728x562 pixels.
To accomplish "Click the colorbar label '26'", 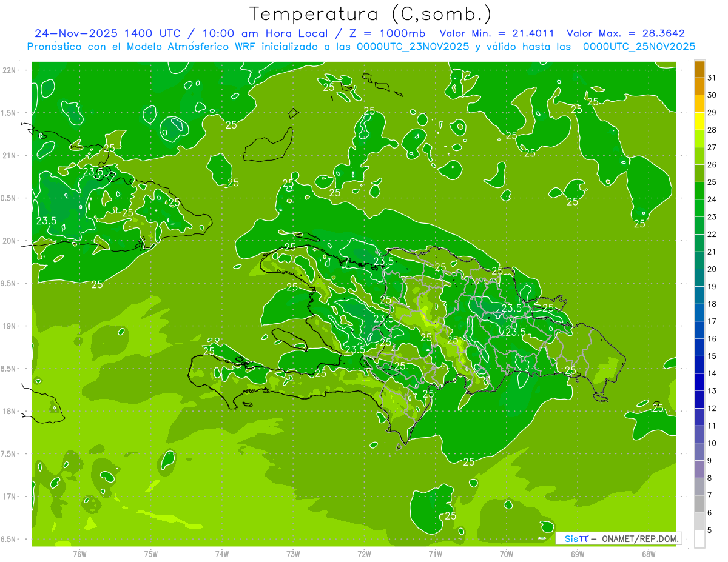I will coord(712,164).
